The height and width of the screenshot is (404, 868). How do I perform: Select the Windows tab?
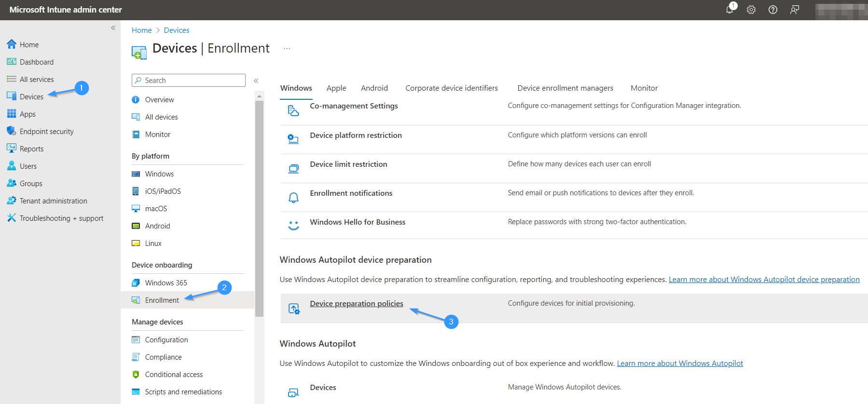(x=296, y=88)
